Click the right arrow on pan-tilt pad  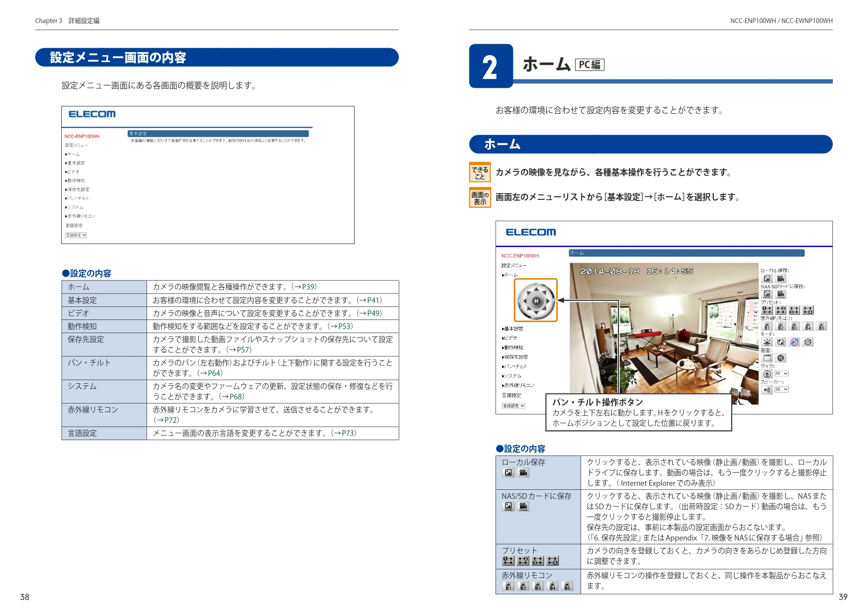point(548,301)
